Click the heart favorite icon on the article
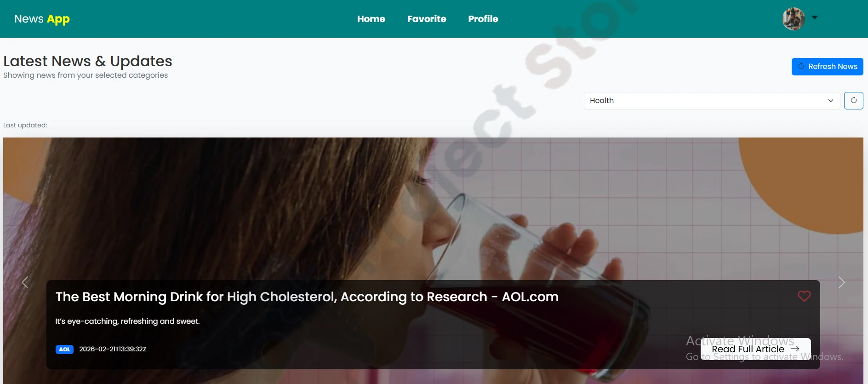Screen dimensions: 868x384 pos(804,296)
